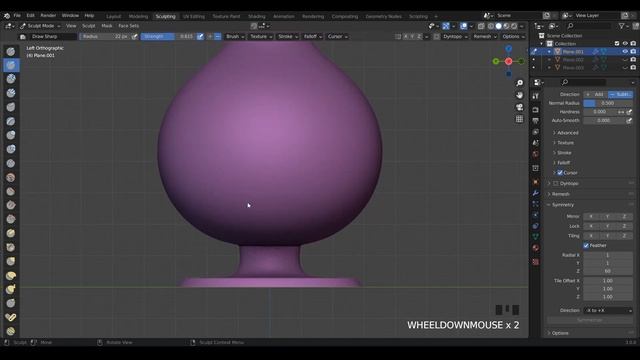
Task: Uncheck the Feather checkbox
Action: pos(586,245)
